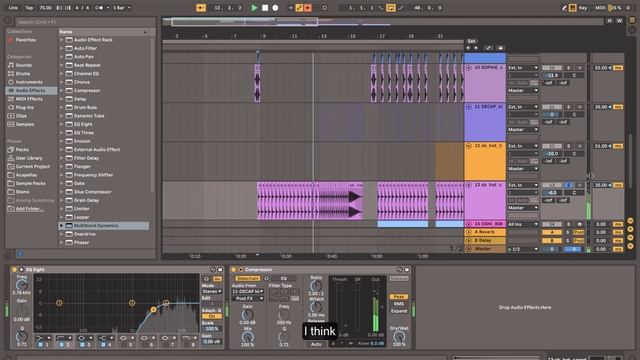Open the Packs place in browser

click(x=22, y=150)
